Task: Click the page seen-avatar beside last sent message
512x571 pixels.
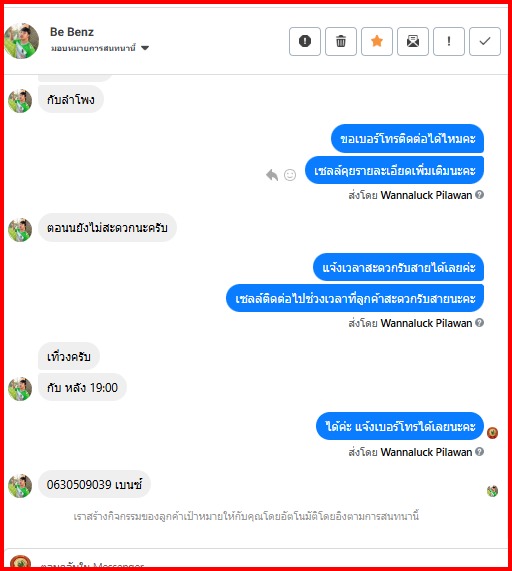Action: 492,433
